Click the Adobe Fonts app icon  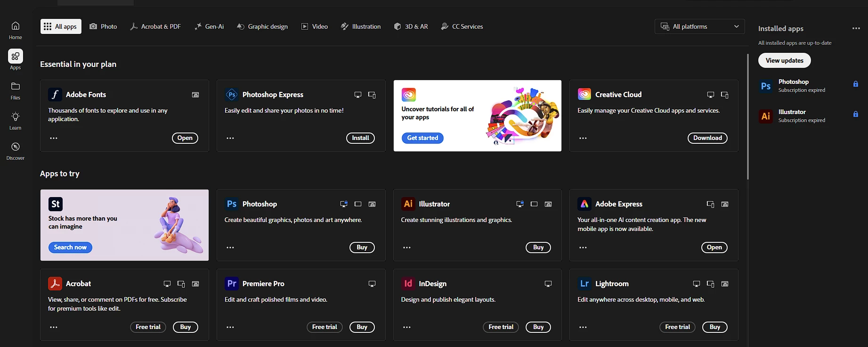(x=55, y=94)
